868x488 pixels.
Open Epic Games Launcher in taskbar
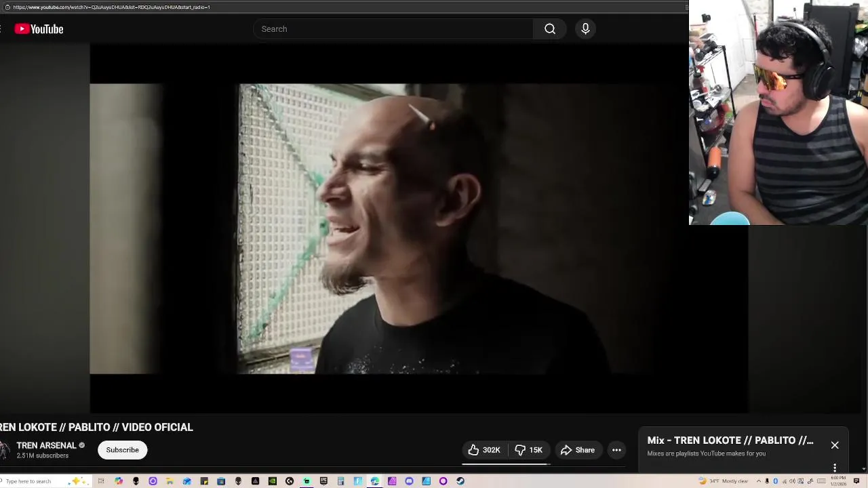click(x=323, y=481)
